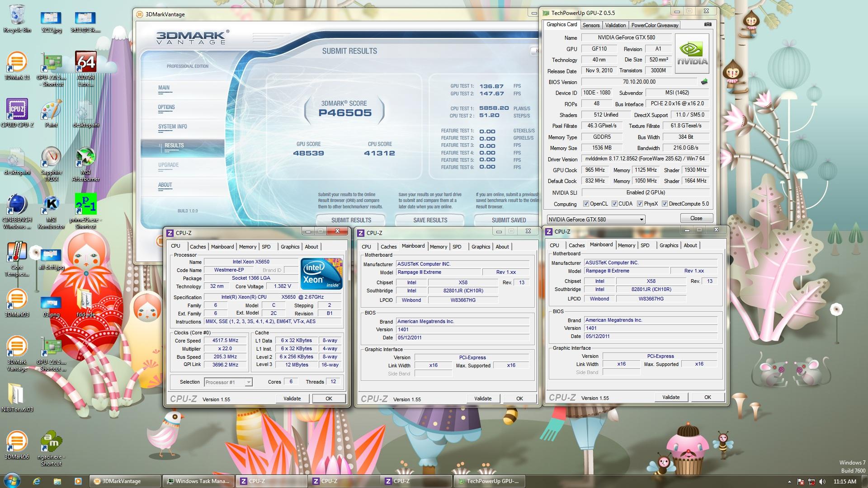Click the GPU-Z BIOS save chip icon

click(x=704, y=82)
